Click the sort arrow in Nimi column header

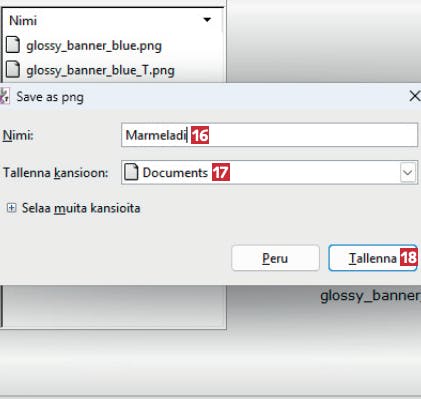pyautogui.click(x=207, y=20)
